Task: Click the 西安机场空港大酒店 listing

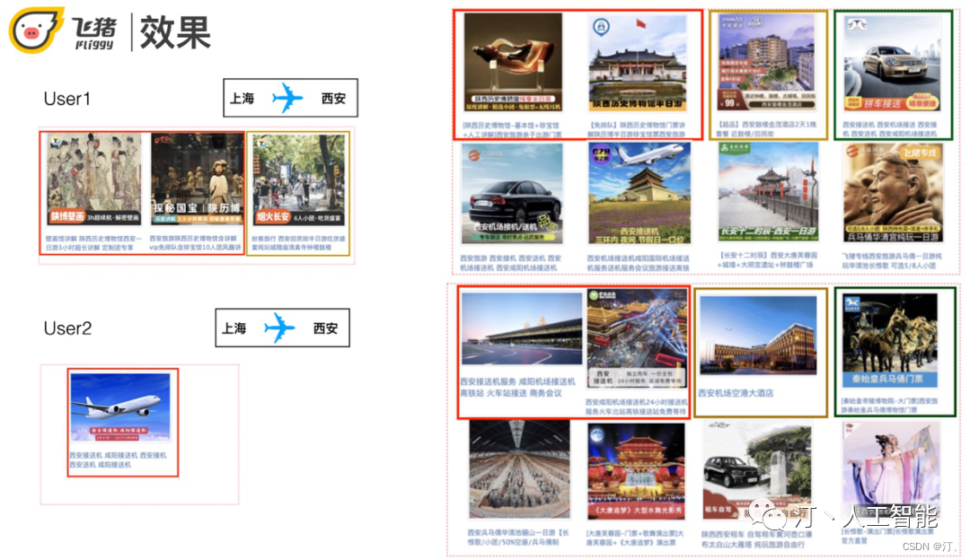Action: pos(760,341)
